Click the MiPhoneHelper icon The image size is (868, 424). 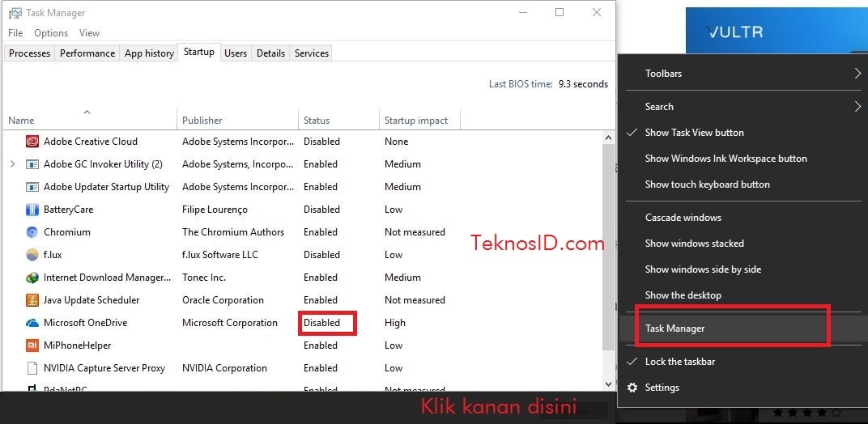click(x=32, y=346)
